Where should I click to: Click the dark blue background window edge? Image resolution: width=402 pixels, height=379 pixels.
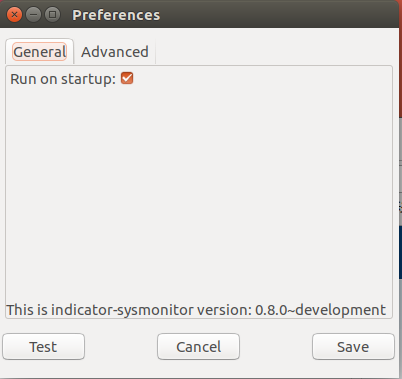400,252
